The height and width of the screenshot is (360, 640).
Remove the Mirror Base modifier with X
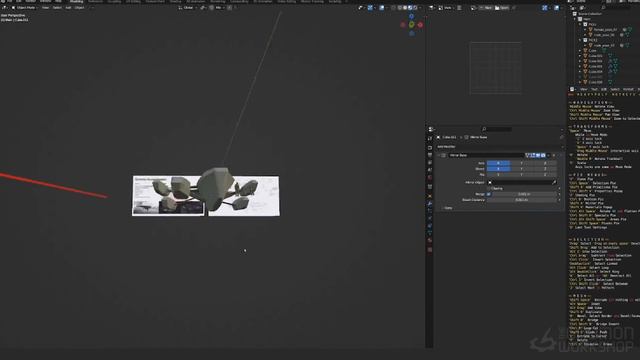(553, 156)
